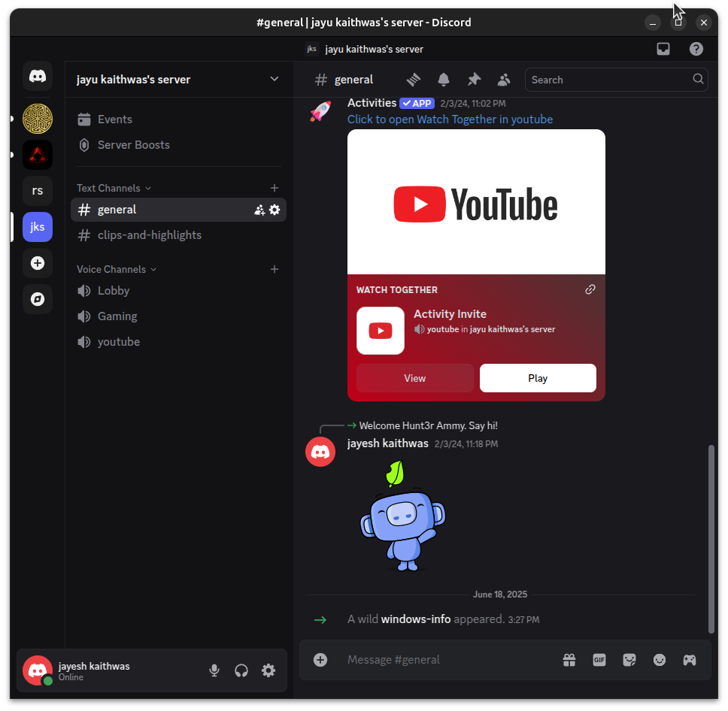The height and width of the screenshot is (711, 728).
Task: Focus the Search field
Action: tap(616, 80)
